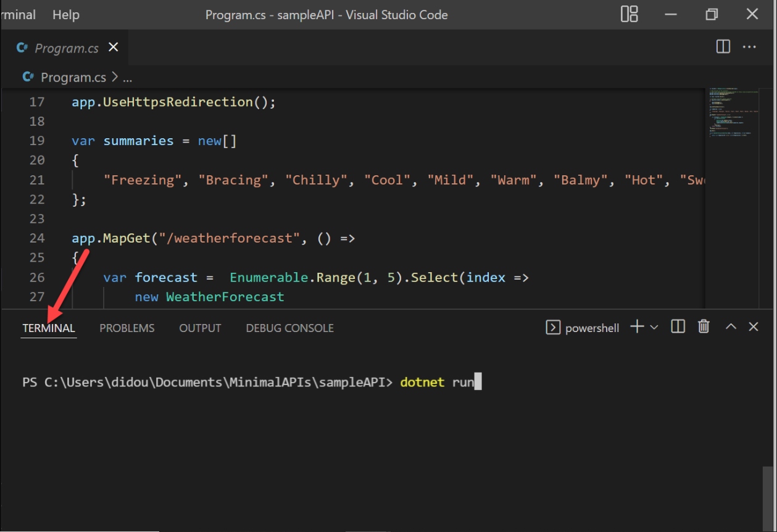
Task: Maximize the panel size with up chevron
Action: 731,327
